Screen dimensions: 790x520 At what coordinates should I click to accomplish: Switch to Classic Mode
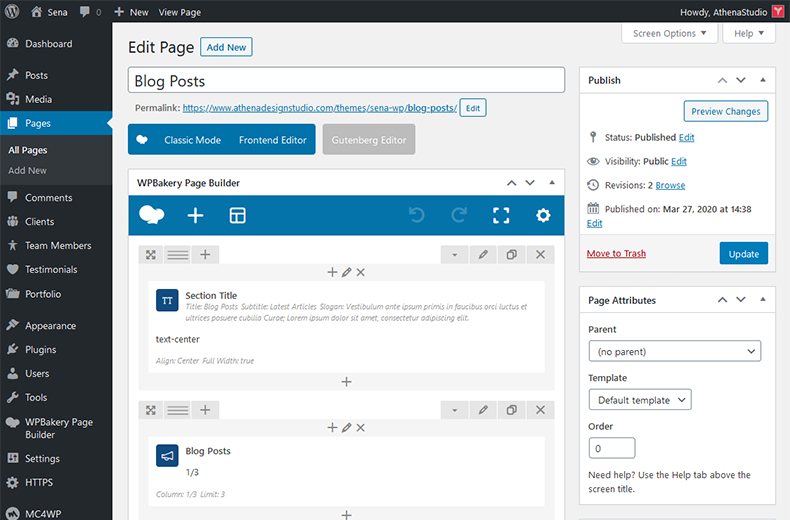(192, 140)
